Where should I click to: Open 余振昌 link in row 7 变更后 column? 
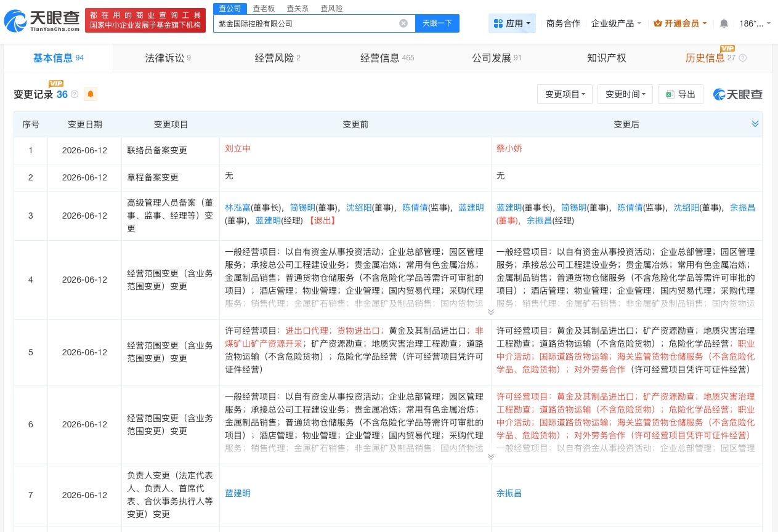(509, 493)
